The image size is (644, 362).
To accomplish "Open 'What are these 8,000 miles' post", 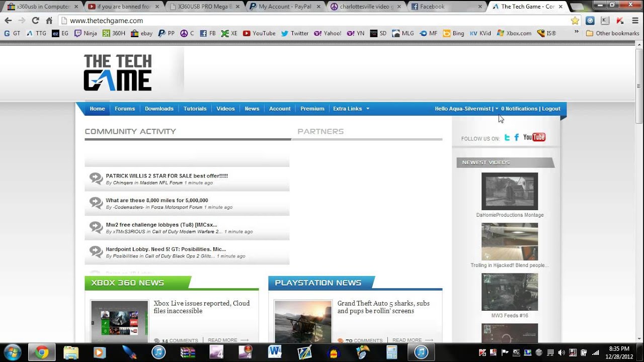I will pyautogui.click(x=157, y=200).
